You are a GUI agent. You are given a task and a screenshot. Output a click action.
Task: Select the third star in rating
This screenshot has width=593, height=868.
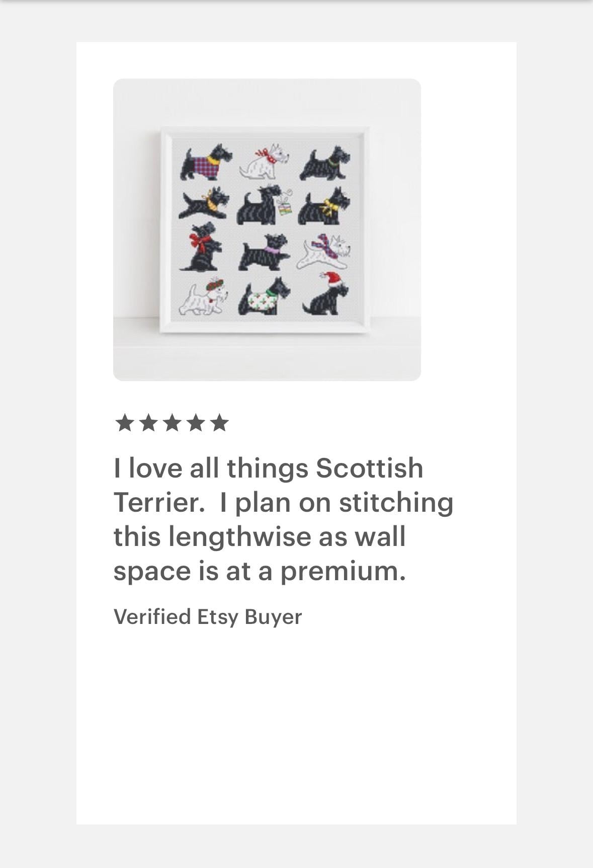pos(172,423)
